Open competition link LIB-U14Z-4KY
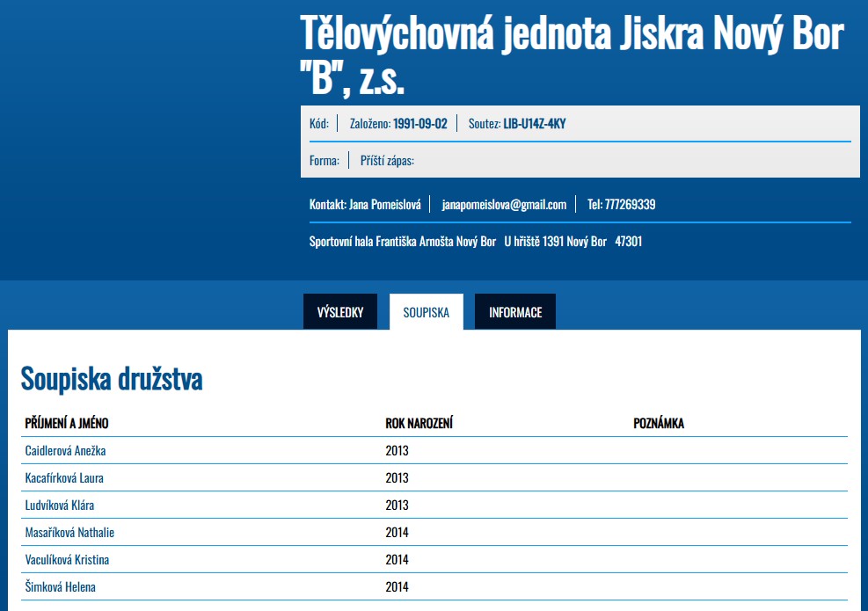 click(534, 124)
